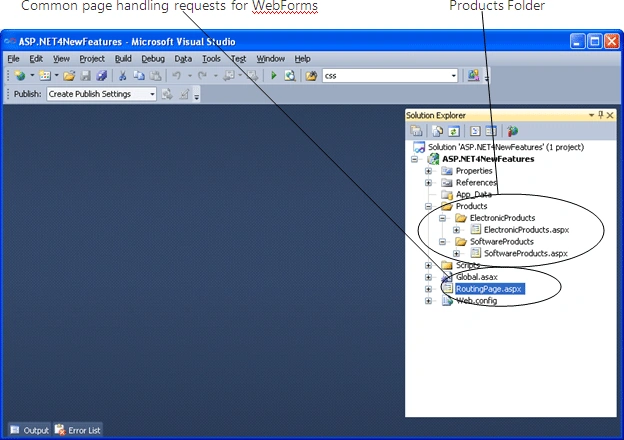The image size is (624, 440).
Task: Select the Solution 'ASP.NET4NewFeatures' root node
Action: click(x=505, y=147)
